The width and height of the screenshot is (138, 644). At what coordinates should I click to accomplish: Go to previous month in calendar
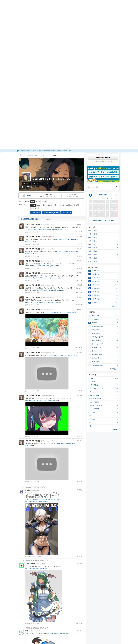90,195
